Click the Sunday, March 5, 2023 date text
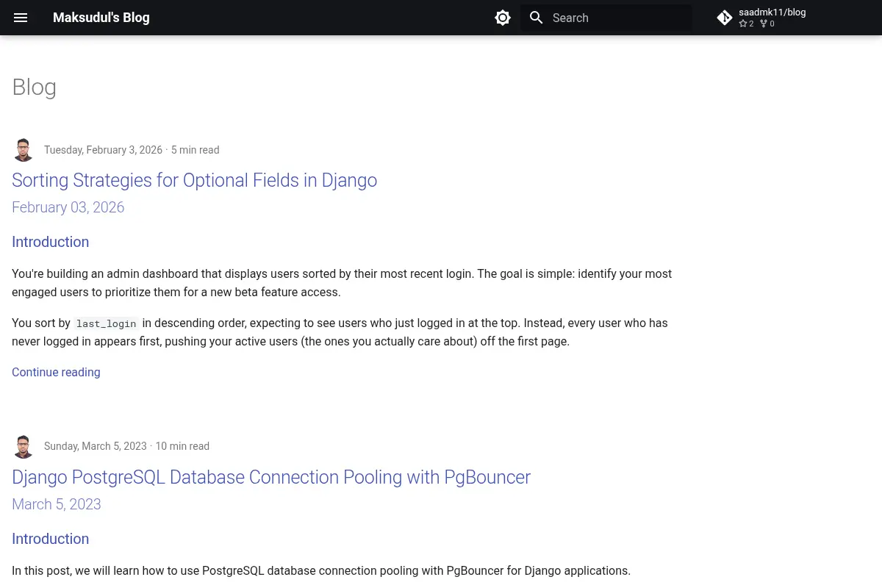882x588 pixels. tap(96, 446)
